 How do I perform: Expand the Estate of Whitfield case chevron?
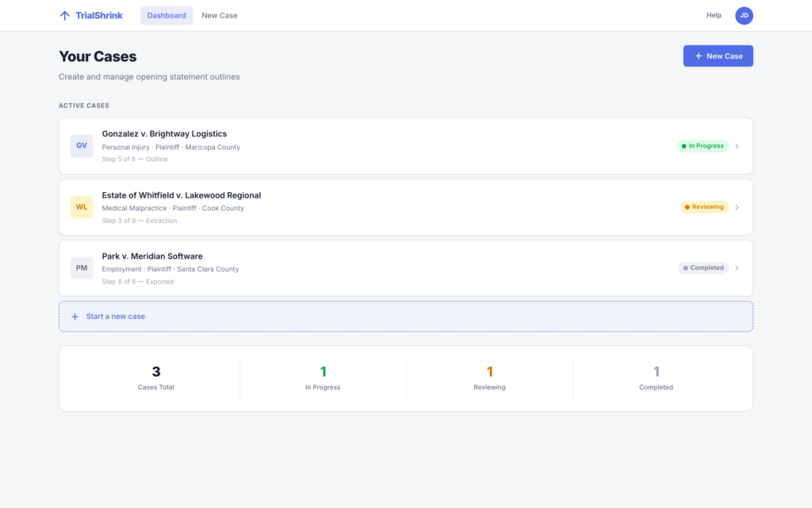(x=737, y=207)
